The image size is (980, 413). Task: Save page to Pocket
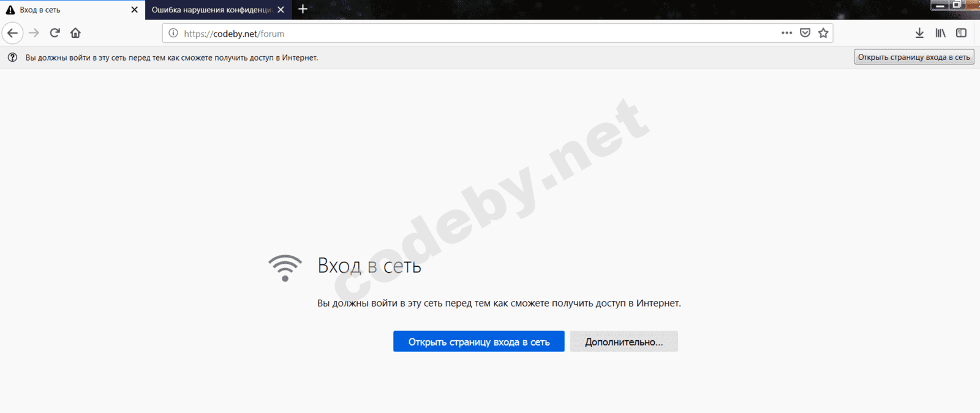(x=805, y=33)
